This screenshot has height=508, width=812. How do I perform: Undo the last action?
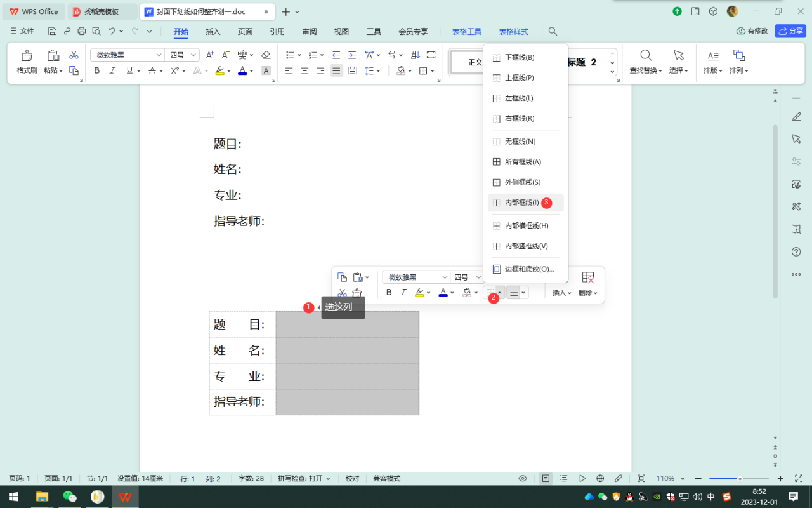click(x=112, y=31)
